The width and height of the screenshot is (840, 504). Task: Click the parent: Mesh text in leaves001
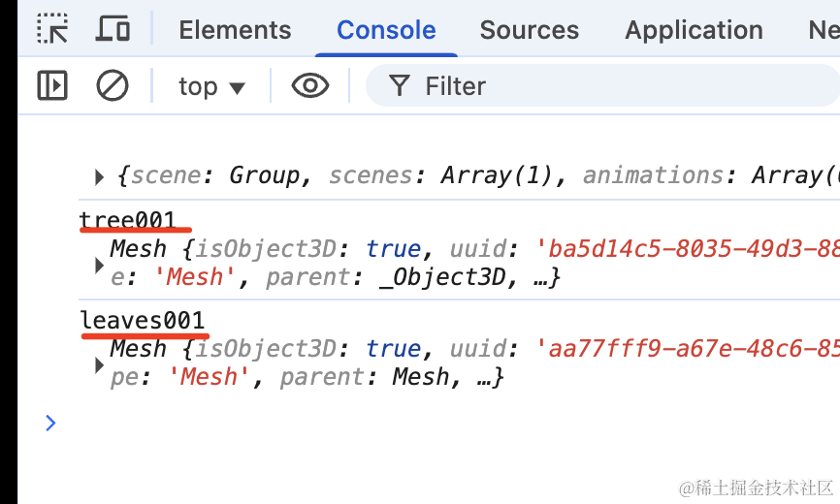pos(365,377)
